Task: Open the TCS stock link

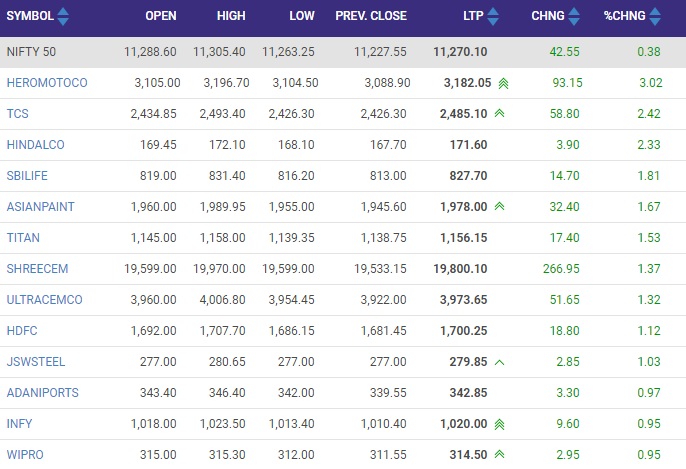Action: [x=18, y=114]
